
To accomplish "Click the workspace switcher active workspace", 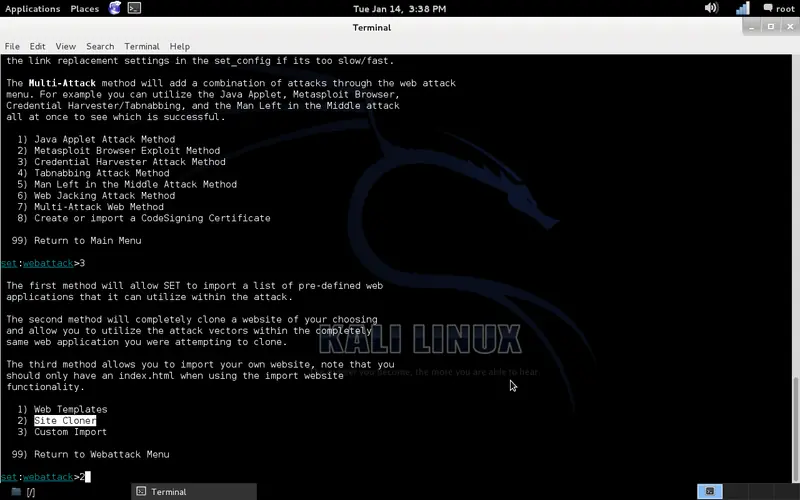I will 710,492.
